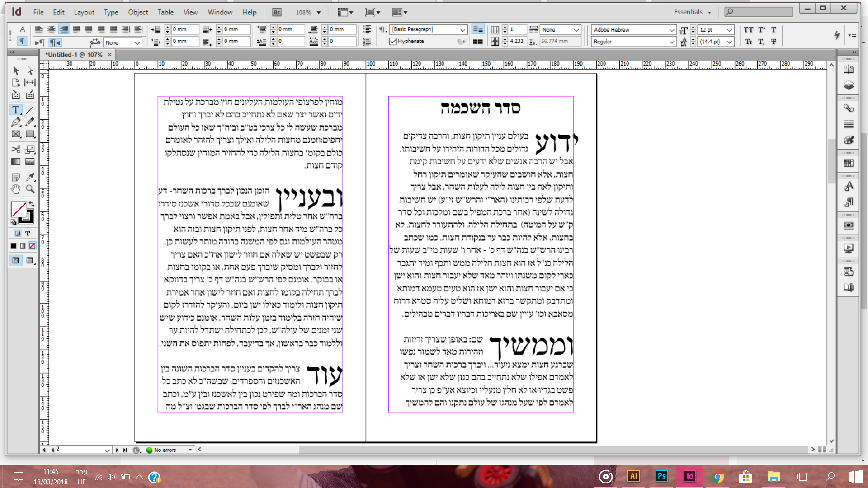This screenshot has height=488, width=868.
Task: Select the Direct Selection tool
Action: click(30, 70)
